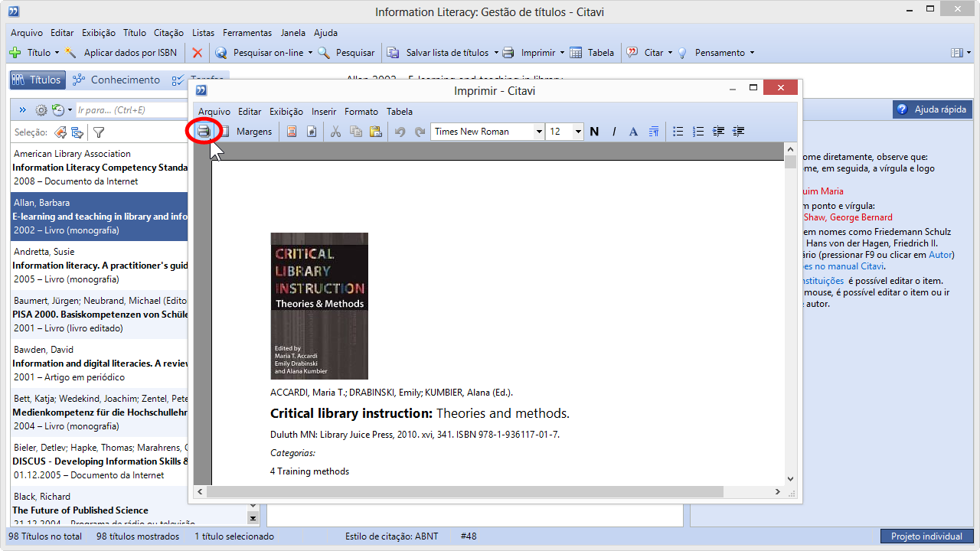
Task: Open Arquivo menu in Imprimir window
Action: [x=214, y=112]
